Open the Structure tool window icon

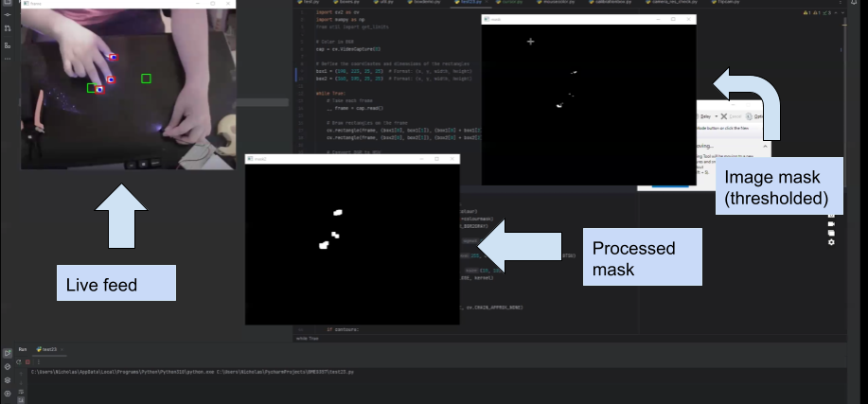[x=8, y=45]
